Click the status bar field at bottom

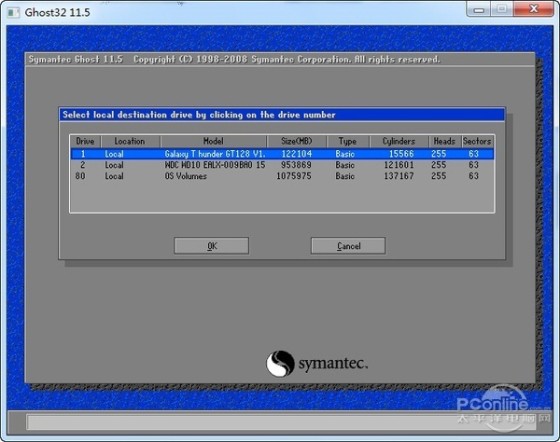281,422
